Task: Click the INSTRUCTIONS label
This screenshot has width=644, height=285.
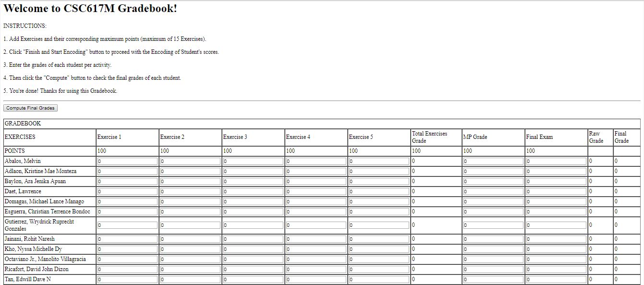Action: pos(25,26)
